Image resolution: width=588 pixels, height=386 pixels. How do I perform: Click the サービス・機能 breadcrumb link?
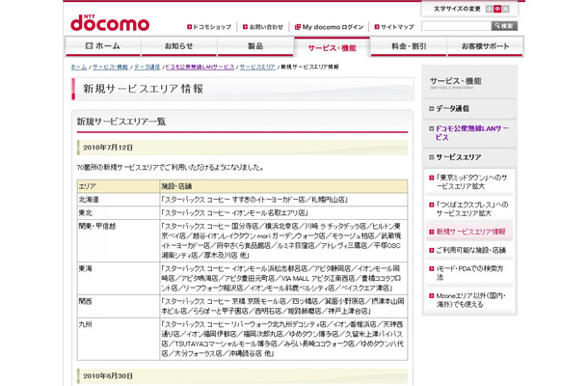pos(110,67)
